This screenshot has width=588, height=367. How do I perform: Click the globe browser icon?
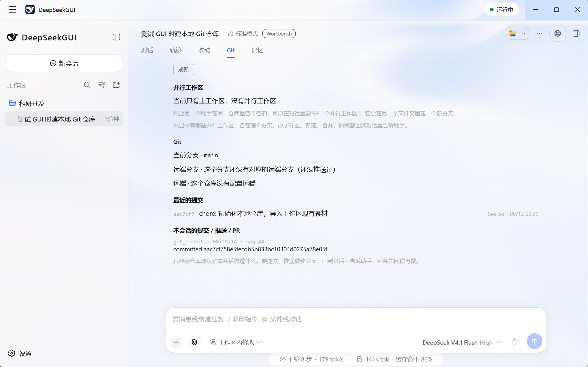557,33
